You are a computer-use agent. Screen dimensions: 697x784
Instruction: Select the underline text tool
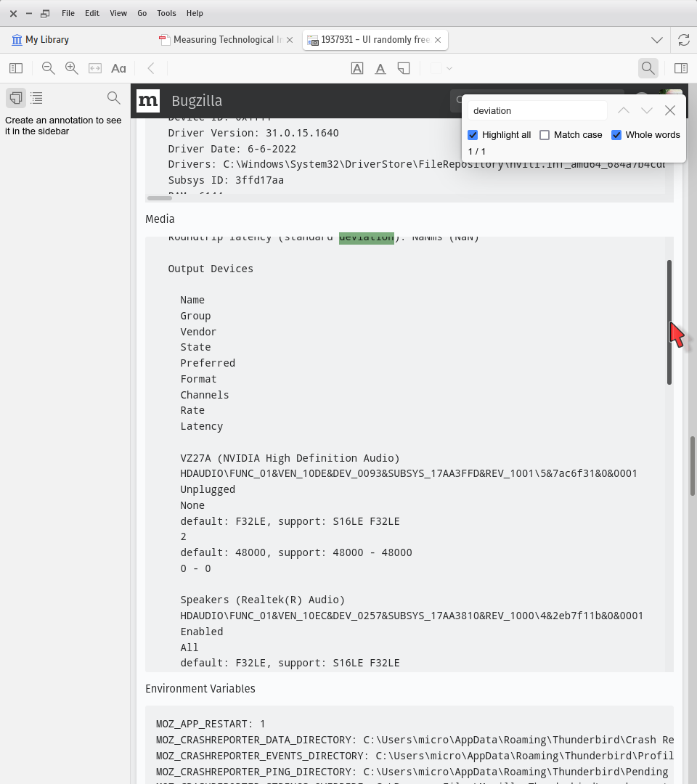(380, 68)
